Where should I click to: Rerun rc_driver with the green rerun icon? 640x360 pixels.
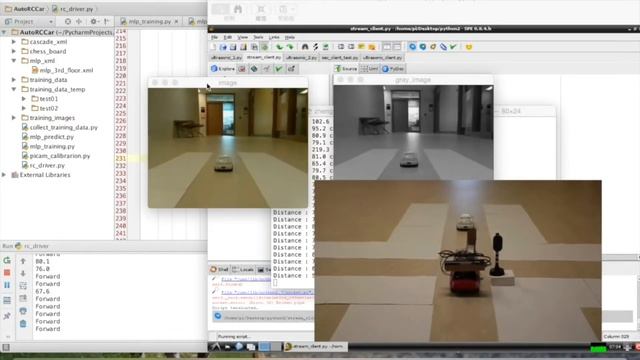pyautogui.click(x=7, y=260)
